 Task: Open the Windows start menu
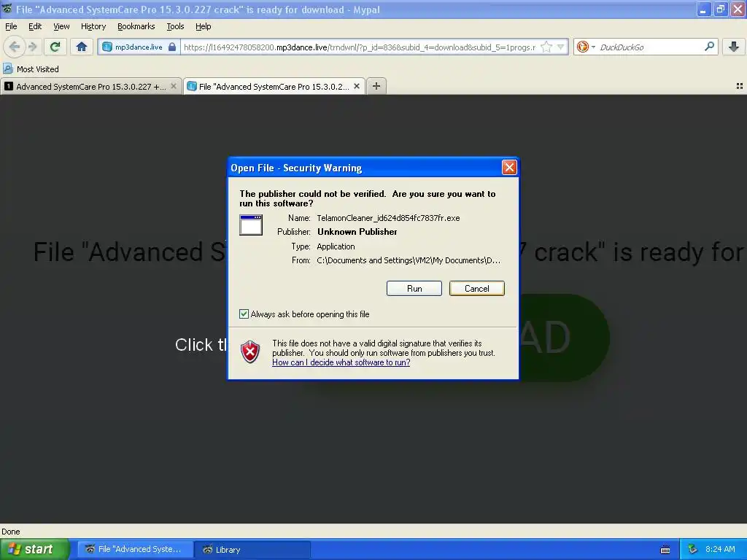coord(34,550)
